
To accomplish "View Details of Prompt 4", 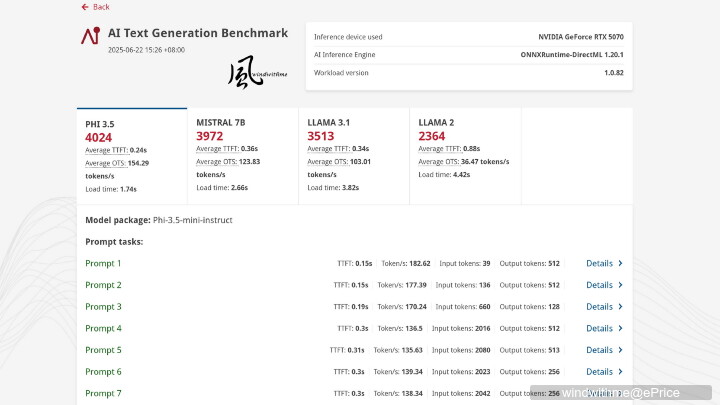I will click(604, 328).
